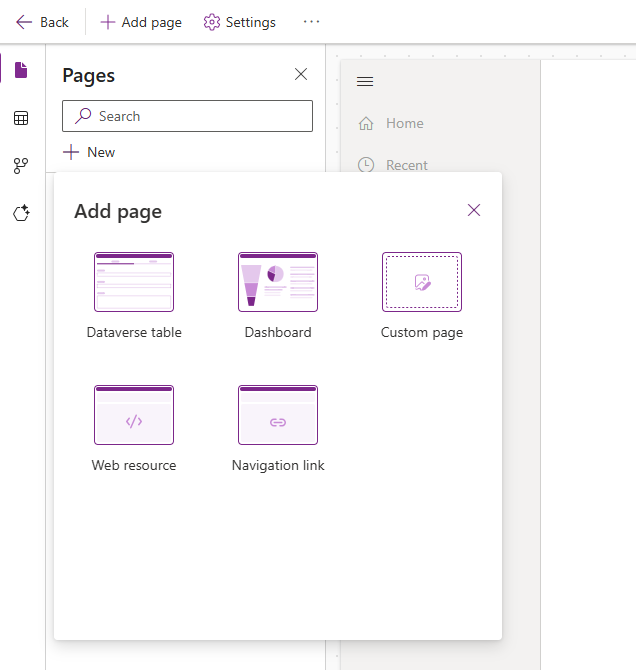Click the gear icon next to Settings
The width and height of the screenshot is (636, 670).
point(212,22)
